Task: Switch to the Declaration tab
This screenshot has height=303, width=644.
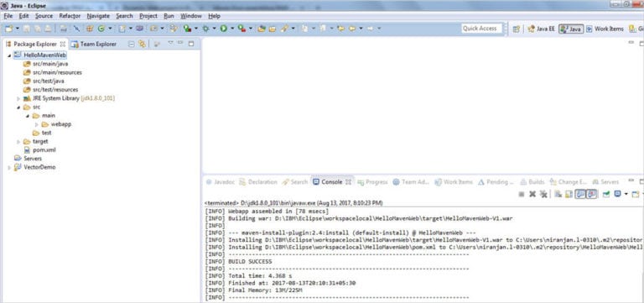Action: (x=258, y=182)
